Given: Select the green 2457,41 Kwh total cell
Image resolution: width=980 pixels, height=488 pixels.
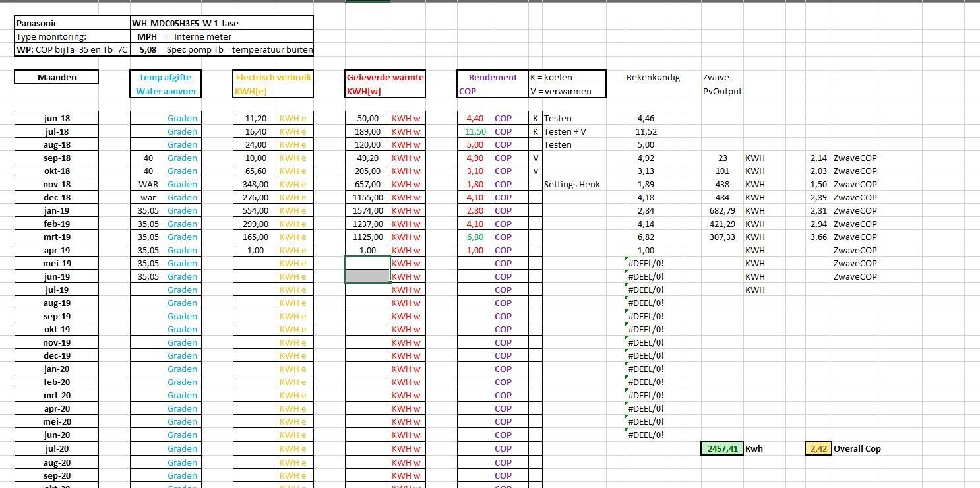Looking at the screenshot, I should 722,448.
